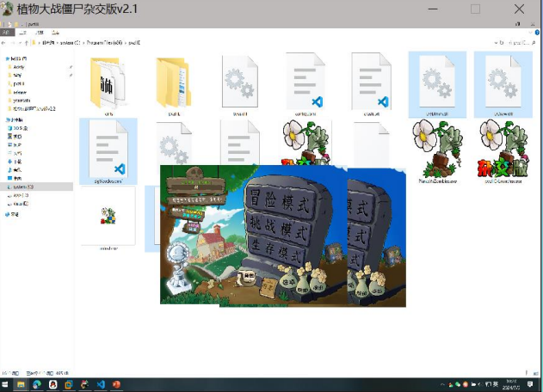
Task: Open the address bar history dropdown
Action: tap(496, 43)
